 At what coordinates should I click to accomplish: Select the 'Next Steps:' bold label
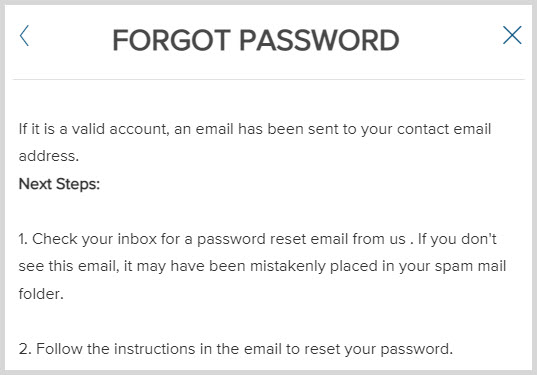pos(59,184)
